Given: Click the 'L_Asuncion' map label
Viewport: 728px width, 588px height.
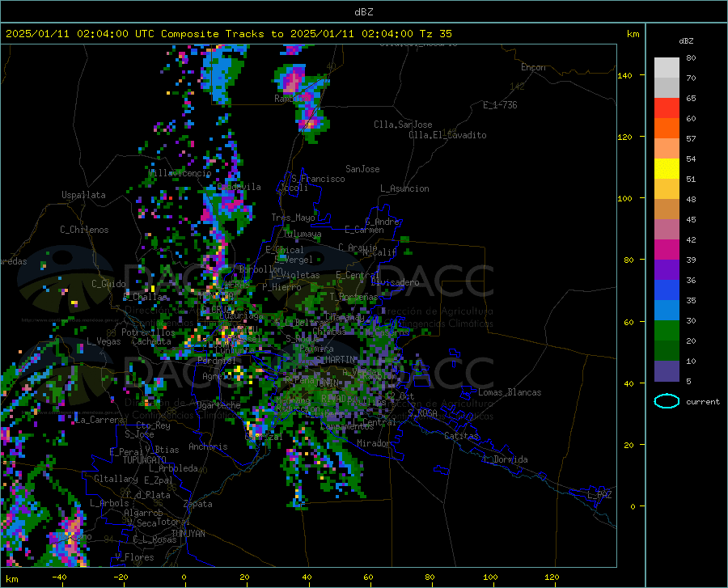Looking at the screenshot, I should (404, 188).
